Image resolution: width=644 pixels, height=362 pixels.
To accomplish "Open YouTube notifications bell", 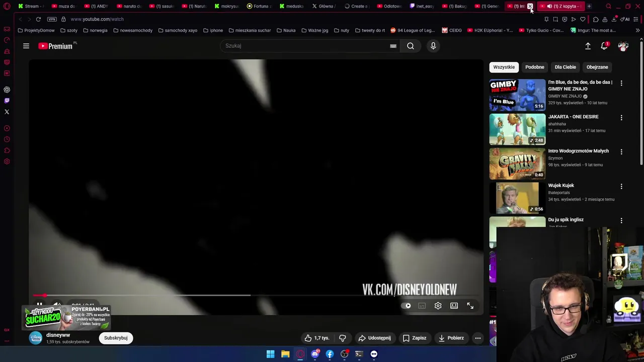I will click(604, 46).
